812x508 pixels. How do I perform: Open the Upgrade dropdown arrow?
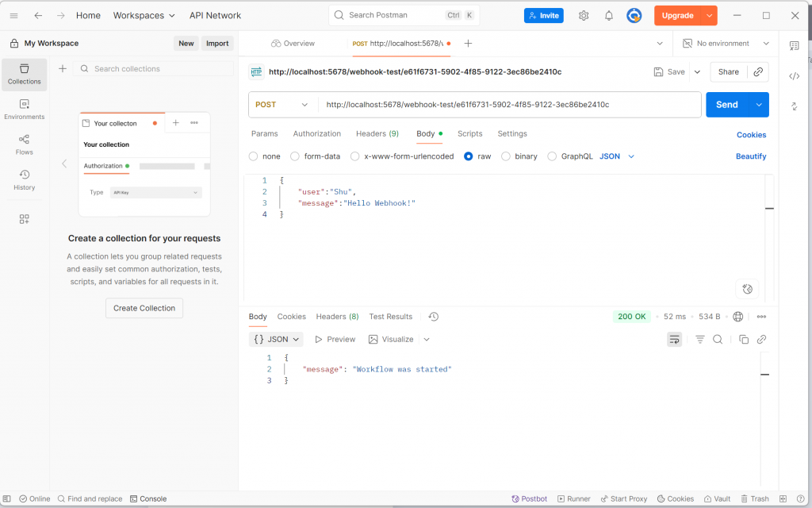click(709, 16)
